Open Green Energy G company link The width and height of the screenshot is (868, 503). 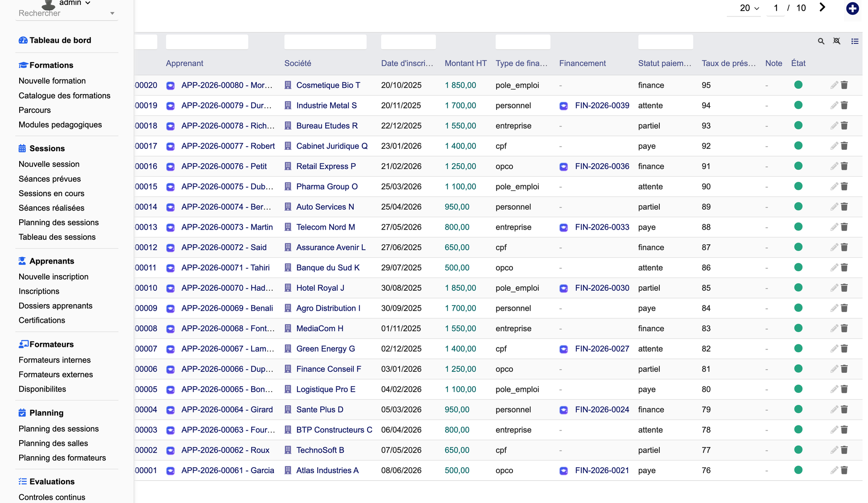326,349
